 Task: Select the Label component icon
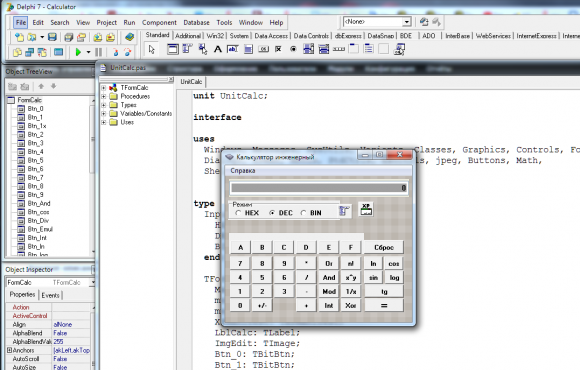[x=218, y=49]
